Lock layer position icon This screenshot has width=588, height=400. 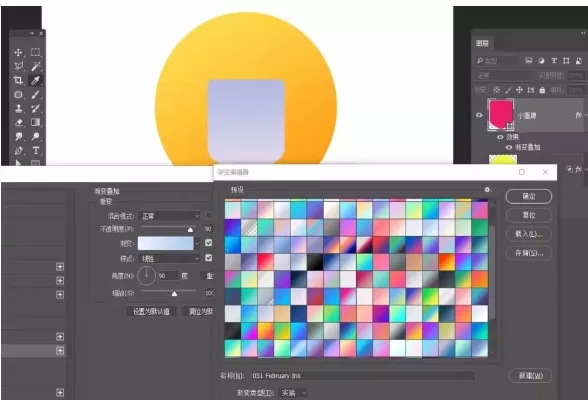[x=519, y=90]
